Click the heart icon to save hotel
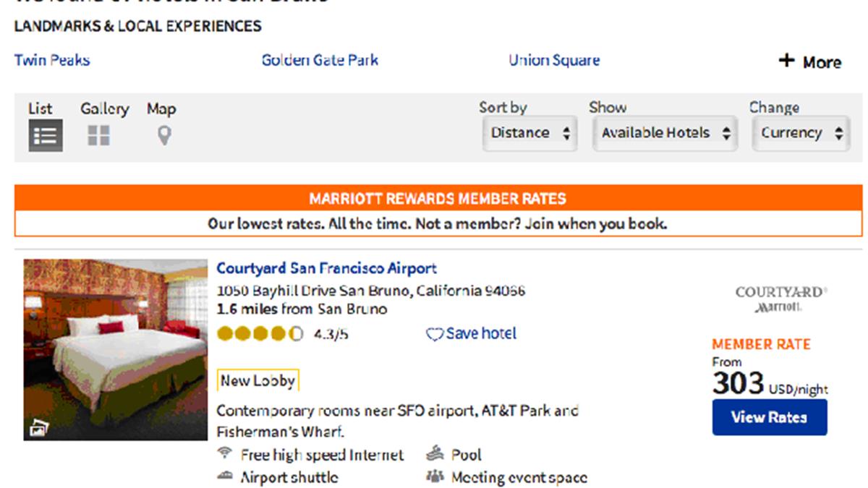The image size is (868, 488). pos(434,334)
